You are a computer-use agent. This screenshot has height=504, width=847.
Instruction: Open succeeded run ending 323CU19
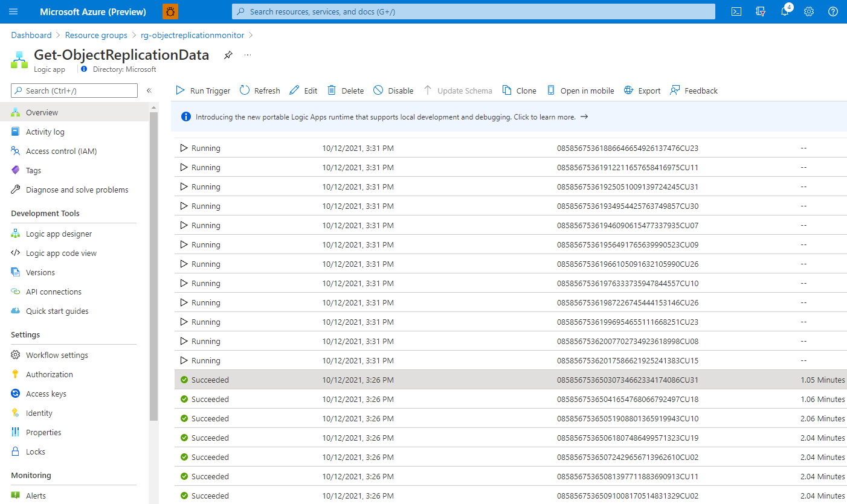pyautogui.click(x=510, y=438)
